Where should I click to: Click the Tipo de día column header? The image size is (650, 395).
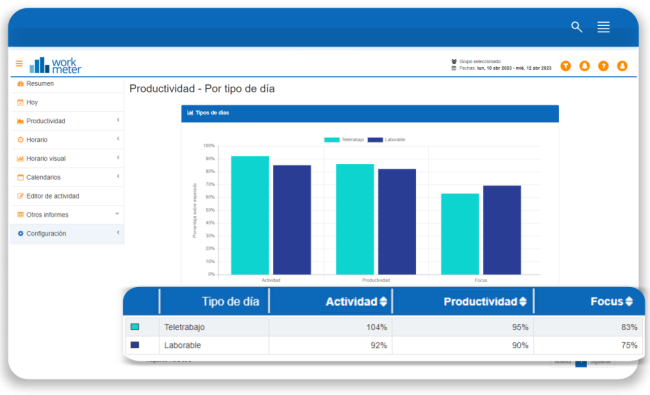[x=230, y=301]
